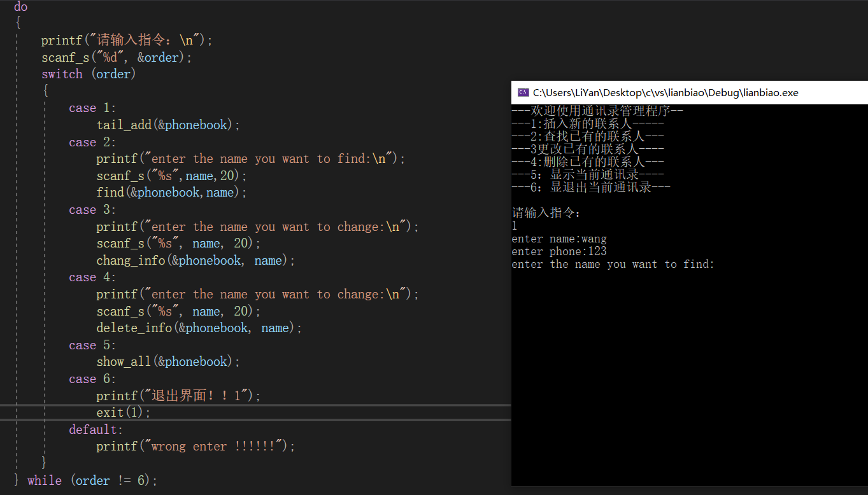The height and width of the screenshot is (495, 868).
Task: Click console line 'enter phone:123'
Action: 559,251
